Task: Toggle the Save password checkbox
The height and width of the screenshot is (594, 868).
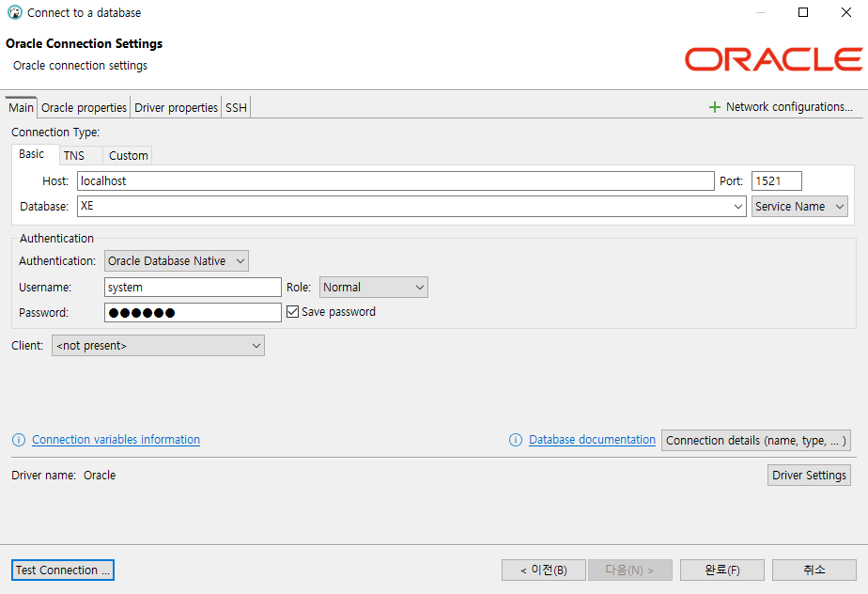Action: (292, 312)
